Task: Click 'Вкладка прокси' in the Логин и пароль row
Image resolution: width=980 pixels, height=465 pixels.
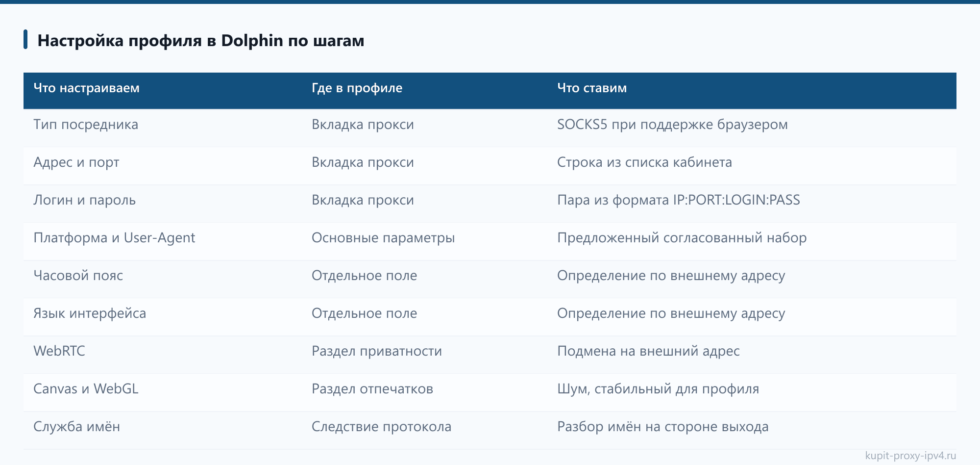Action: tap(363, 200)
